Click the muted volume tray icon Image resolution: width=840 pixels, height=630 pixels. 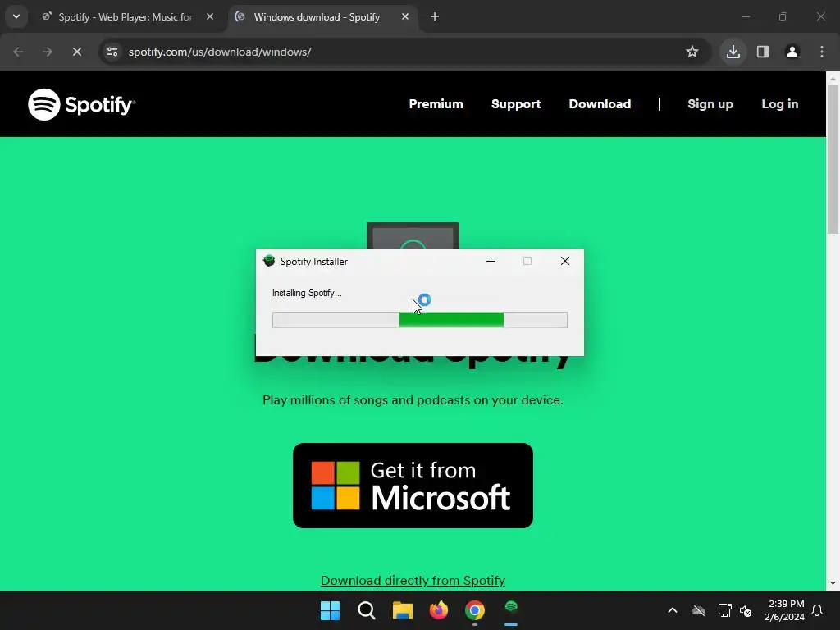click(x=746, y=610)
